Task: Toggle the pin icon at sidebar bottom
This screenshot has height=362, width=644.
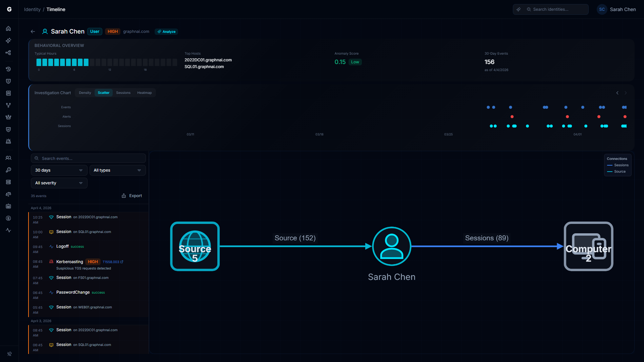Action: 9,354
